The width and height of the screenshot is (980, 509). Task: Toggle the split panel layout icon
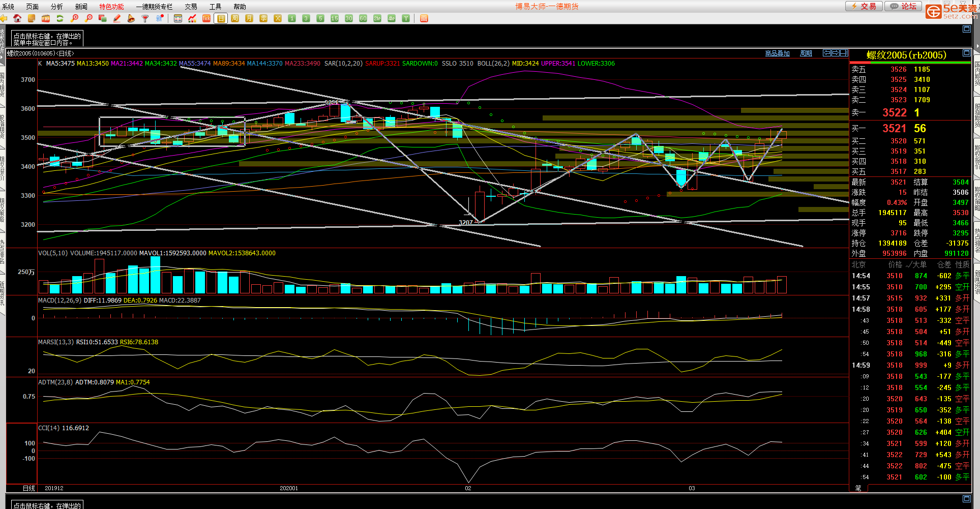click(844, 53)
